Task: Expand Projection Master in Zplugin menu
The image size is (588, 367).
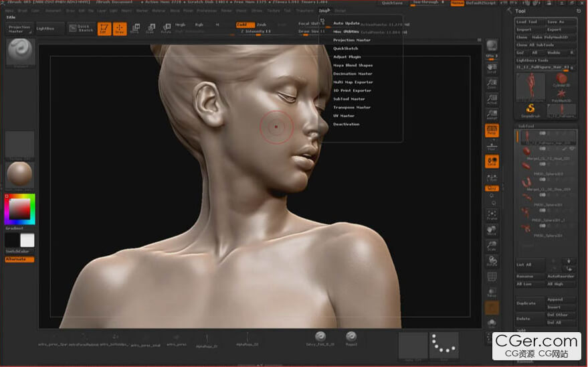Action: [x=352, y=40]
